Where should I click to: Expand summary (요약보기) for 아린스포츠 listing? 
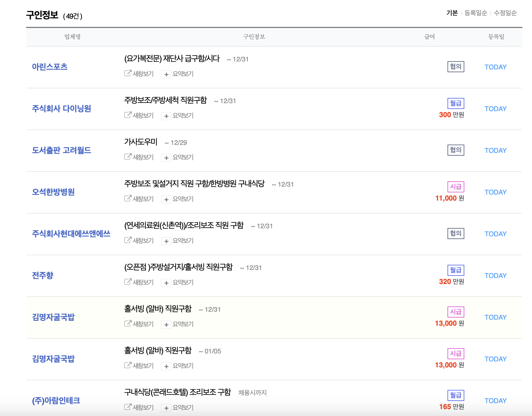[177, 74]
